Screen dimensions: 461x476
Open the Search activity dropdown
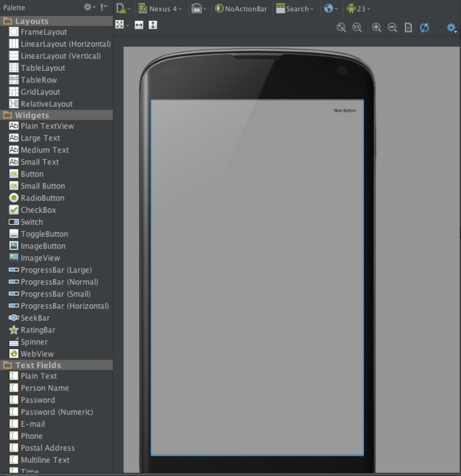(295, 9)
